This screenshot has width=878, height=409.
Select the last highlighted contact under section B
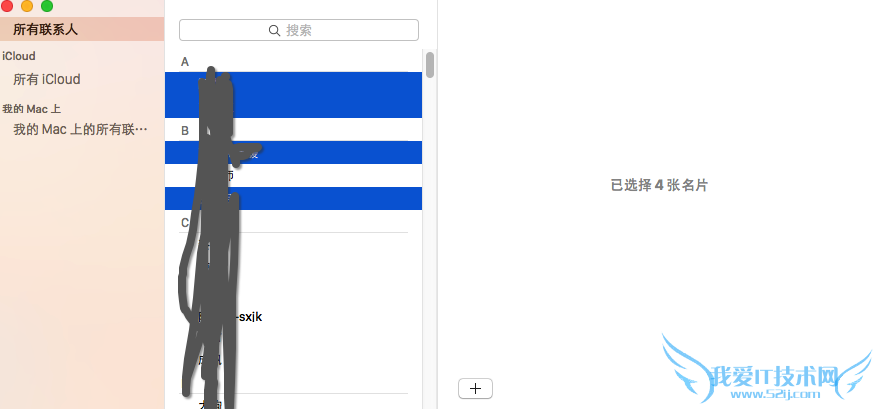[293, 198]
